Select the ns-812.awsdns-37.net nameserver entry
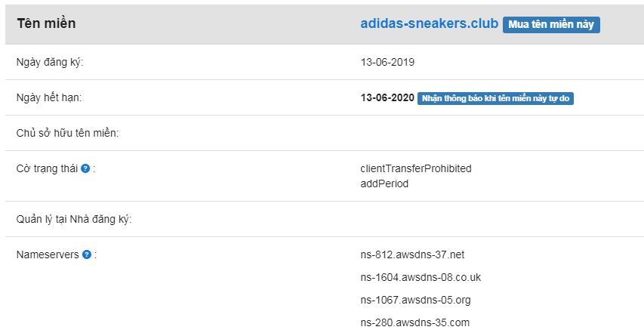 [x=418, y=254]
